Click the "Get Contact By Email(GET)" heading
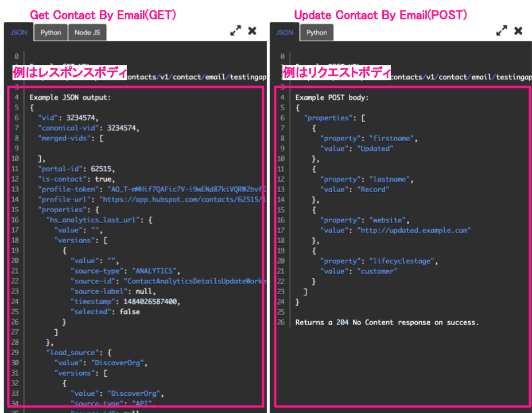This screenshot has width=532, height=413. 103,14
